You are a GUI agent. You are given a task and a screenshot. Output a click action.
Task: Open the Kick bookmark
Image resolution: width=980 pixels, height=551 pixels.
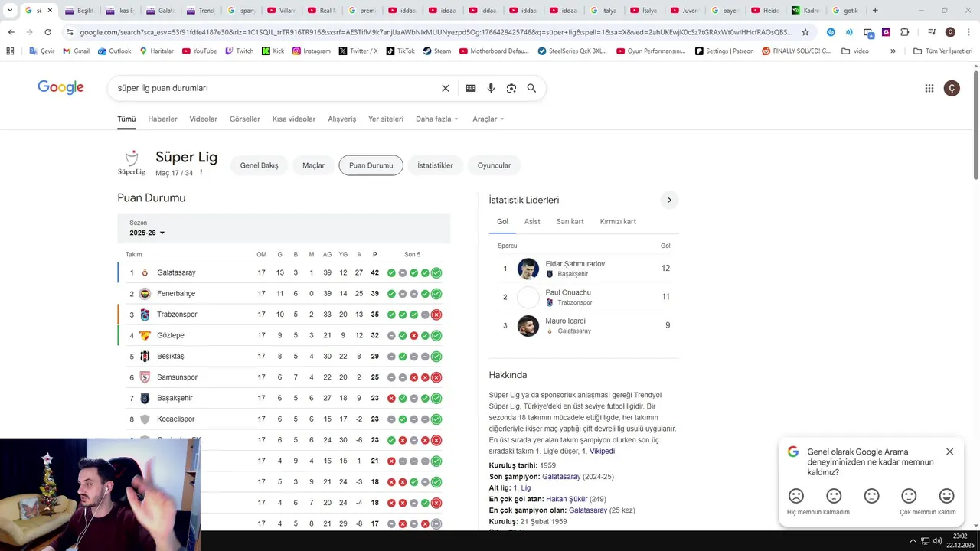tap(273, 51)
